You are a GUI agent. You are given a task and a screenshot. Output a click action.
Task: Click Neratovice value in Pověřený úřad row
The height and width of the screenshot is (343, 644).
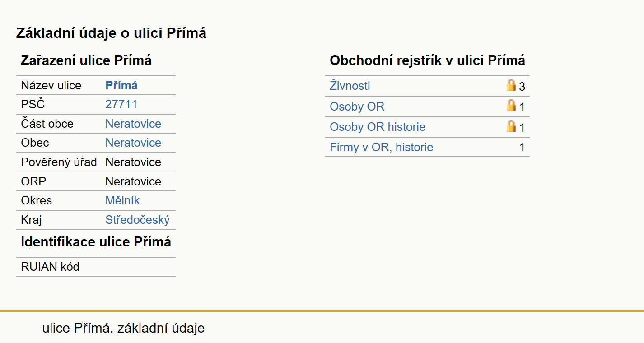click(133, 162)
